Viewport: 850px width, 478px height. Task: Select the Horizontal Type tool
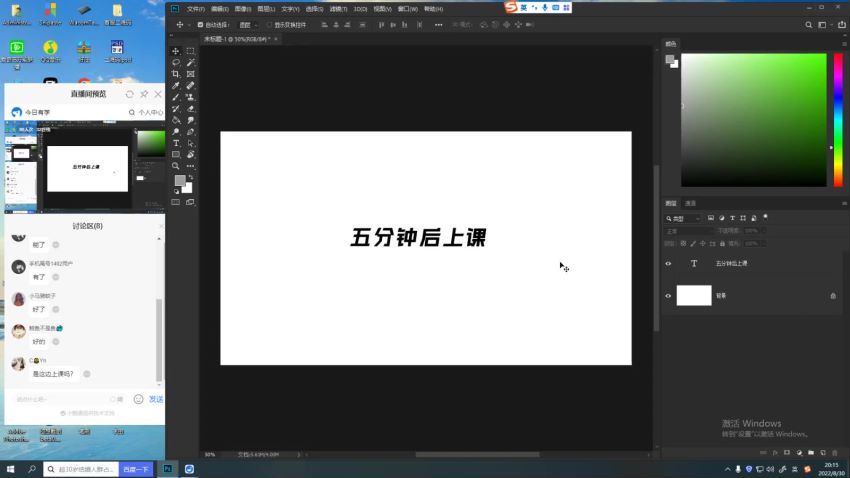pyautogui.click(x=176, y=143)
